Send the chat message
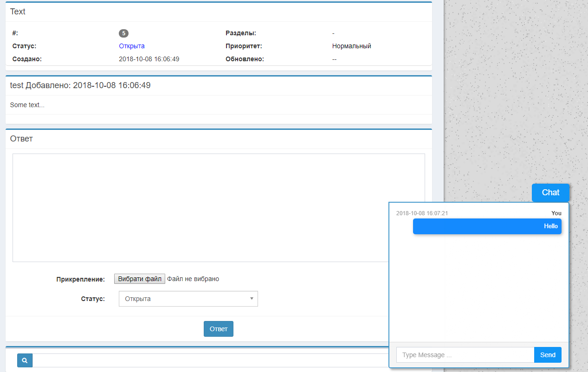 [x=548, y=355]
